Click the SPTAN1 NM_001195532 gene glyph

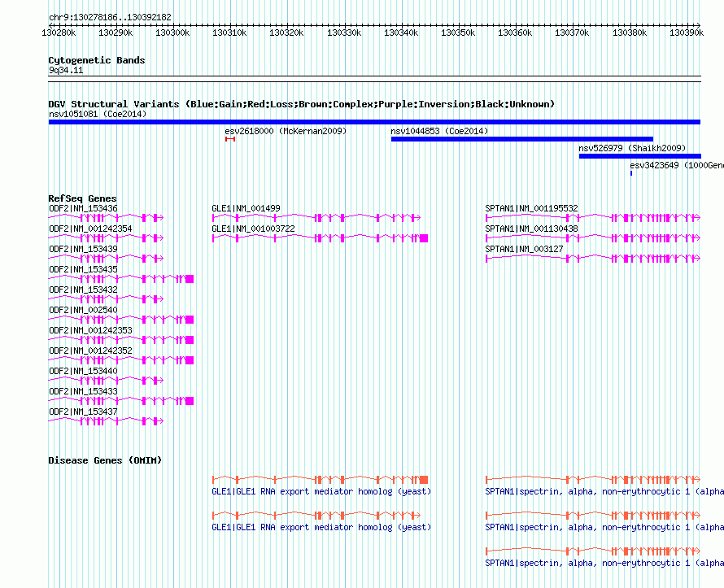593,218
